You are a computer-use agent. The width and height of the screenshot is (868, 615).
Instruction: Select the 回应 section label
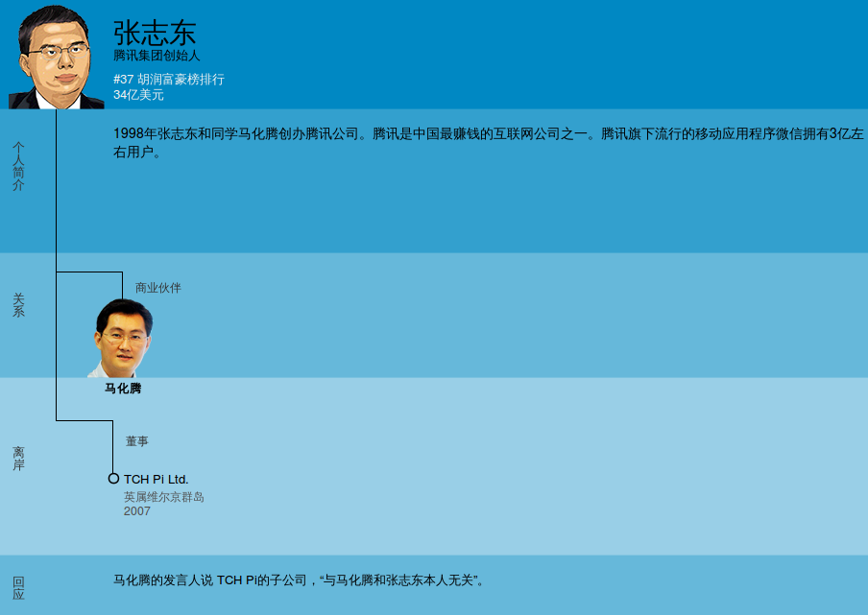pos(18,588)
